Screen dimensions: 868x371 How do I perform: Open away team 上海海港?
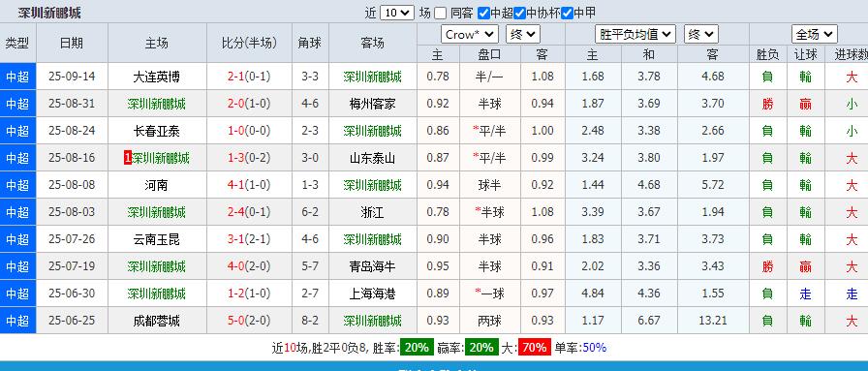(x=373, y=294)
